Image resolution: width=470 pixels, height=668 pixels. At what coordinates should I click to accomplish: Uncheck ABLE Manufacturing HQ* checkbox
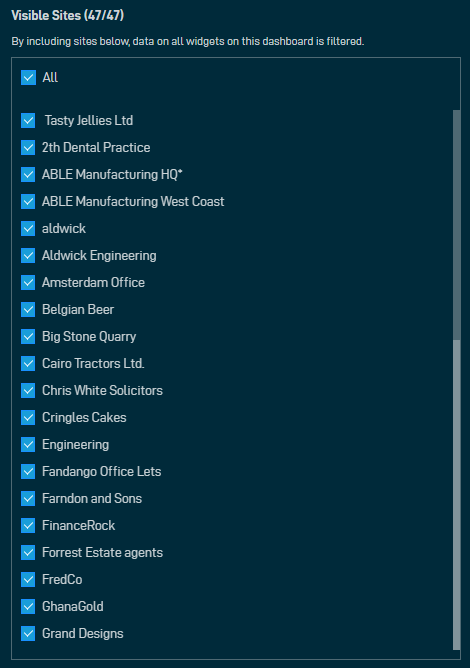pos(28,175)
